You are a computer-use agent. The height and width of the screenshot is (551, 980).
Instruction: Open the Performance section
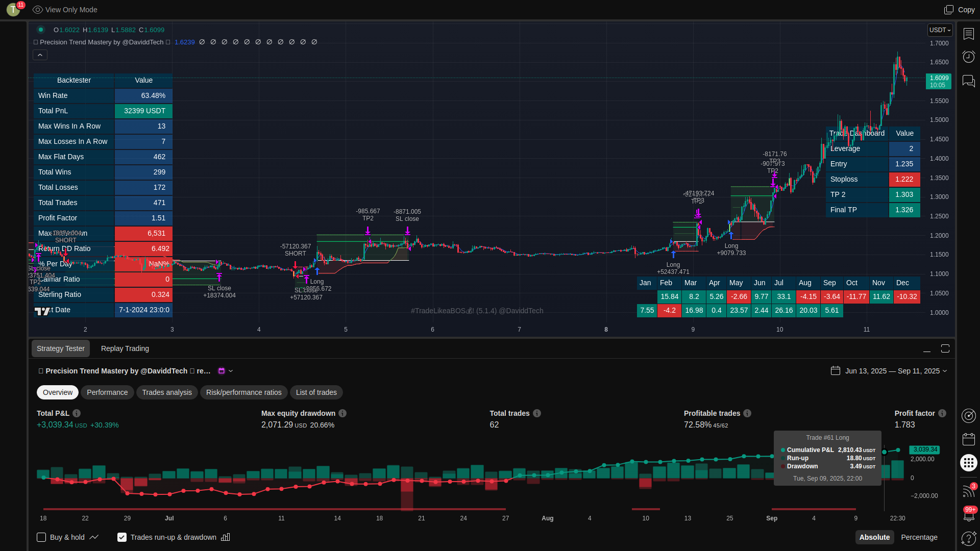click(107, 392)
